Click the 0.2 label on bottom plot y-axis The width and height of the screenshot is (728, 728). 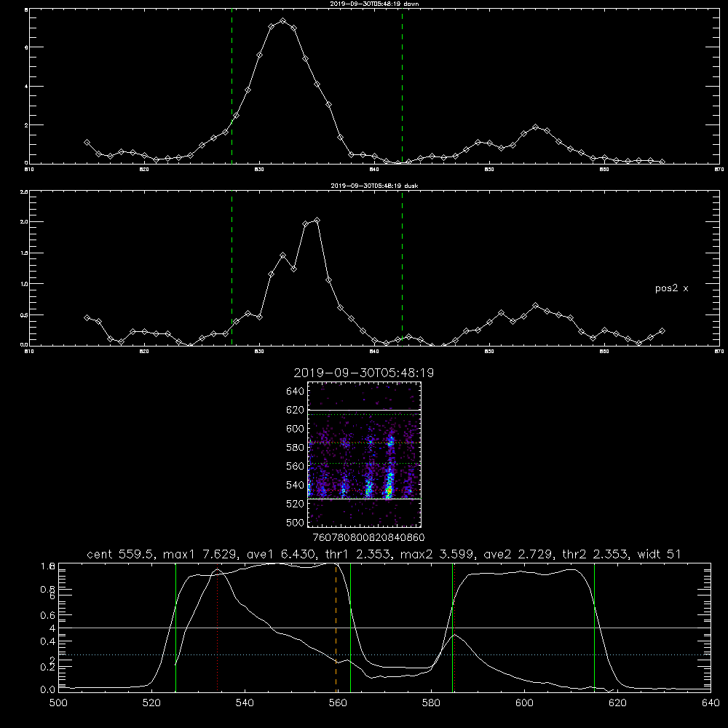48,667
